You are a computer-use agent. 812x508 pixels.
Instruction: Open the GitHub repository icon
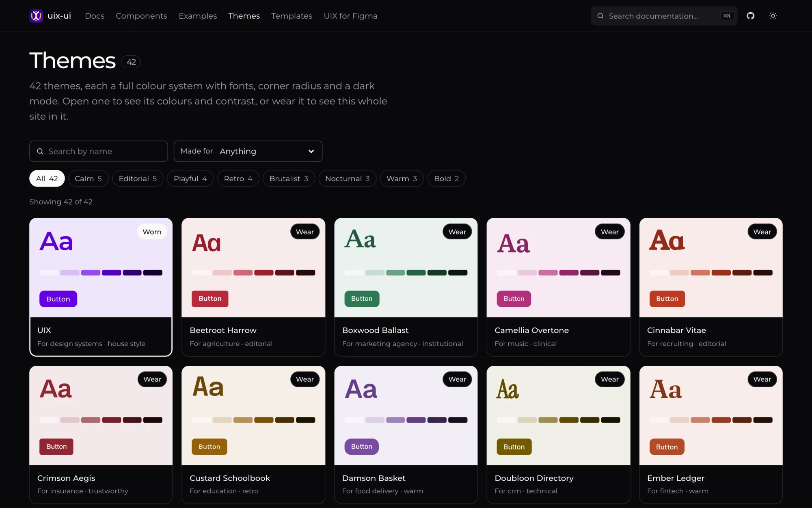(750, 16)
